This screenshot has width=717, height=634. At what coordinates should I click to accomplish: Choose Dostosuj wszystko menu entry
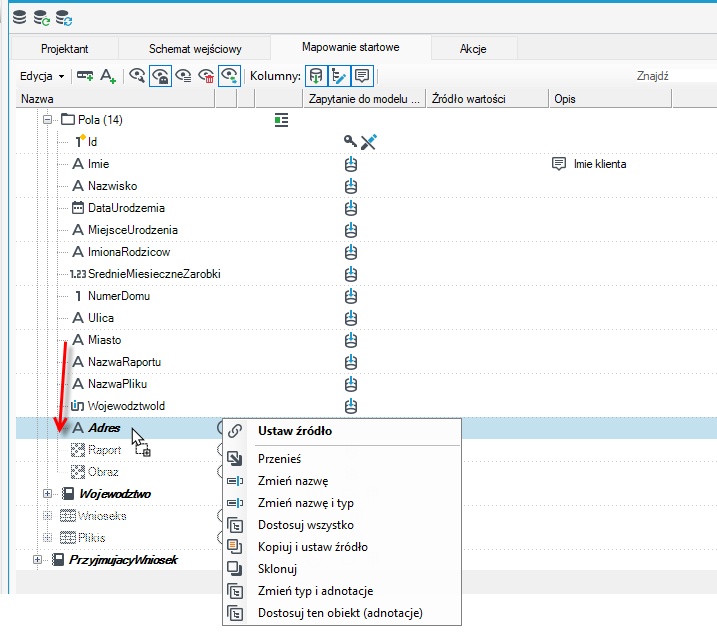tap(342, 525)
